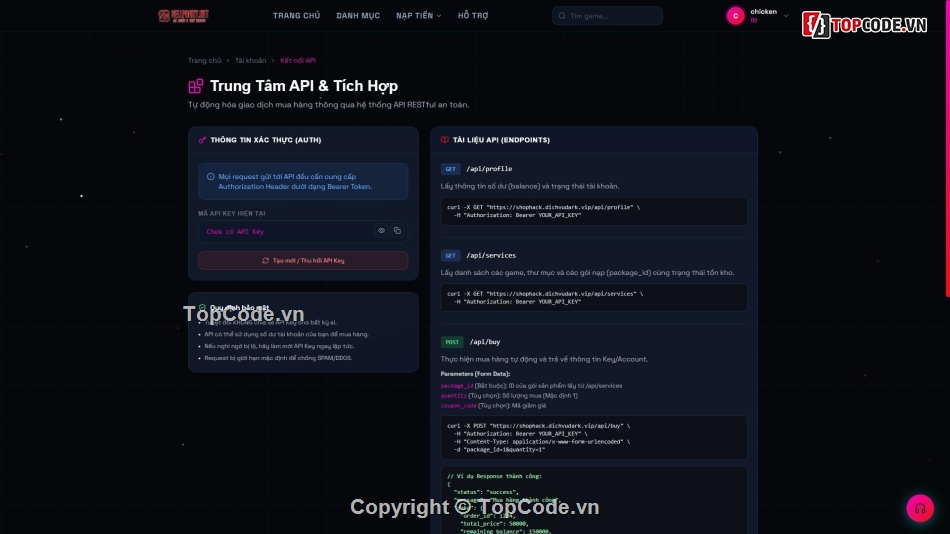The image size is (950, 534).
Task: Click the POST badge for /api/buy
Action: 452,342
